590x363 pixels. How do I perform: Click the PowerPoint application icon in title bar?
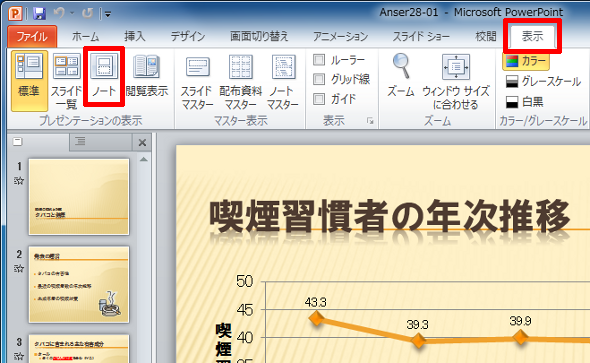15,14
